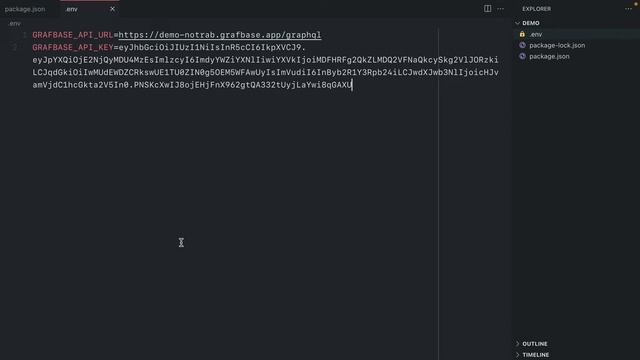Image resolution: width=640 pixels, height=360 pixels.
Task: Click the package.json file icon in Explorer
Action: tap(522, 56)
